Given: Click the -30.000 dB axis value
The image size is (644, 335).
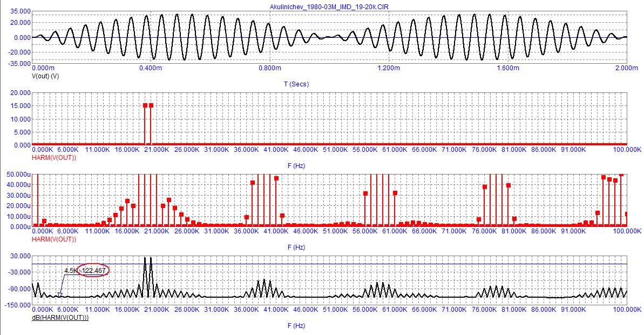Looking at the screenshot, I should click(x=19, y=272).
